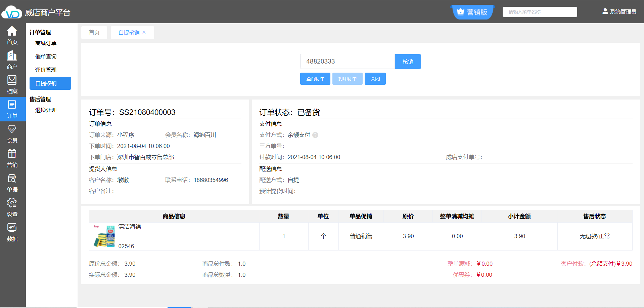Screen dimensions: 644x308
Task: Open the 营销 marketing gift icon
Action: (x=12, y=158)
